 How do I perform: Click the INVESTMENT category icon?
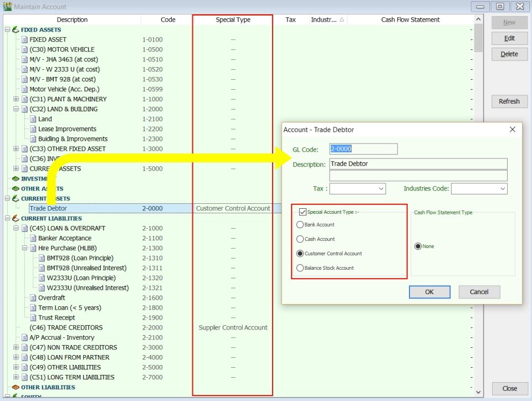[16, 179]
